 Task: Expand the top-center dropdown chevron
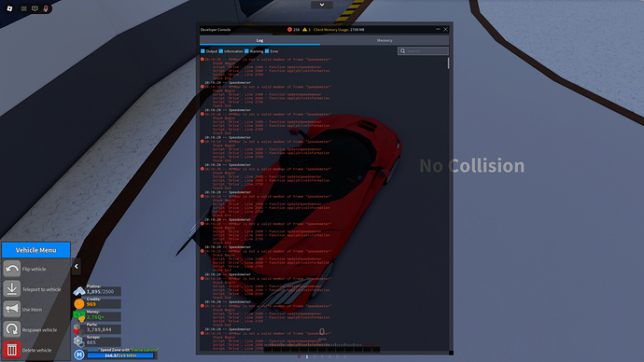[x=322, y=5]
